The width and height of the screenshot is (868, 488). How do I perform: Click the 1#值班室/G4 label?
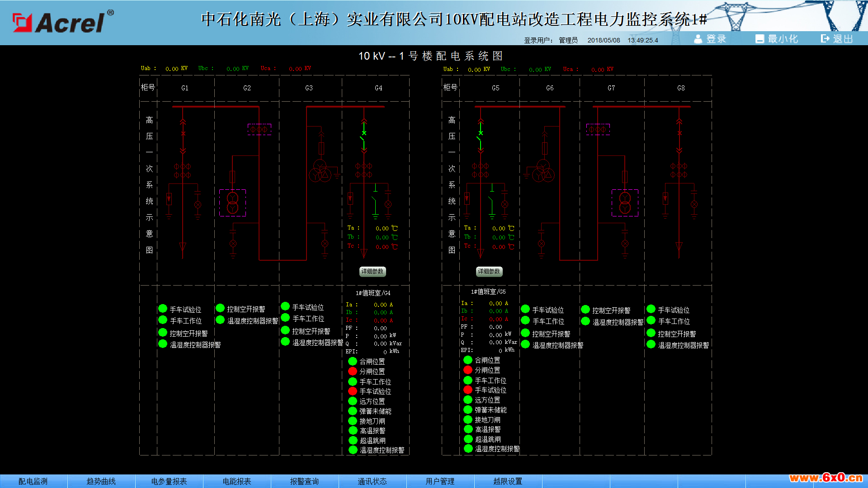click(373, 293)
